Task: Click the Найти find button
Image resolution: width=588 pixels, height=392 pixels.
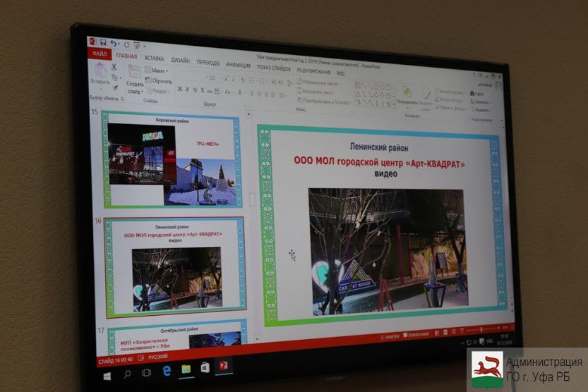Action: 477,94
